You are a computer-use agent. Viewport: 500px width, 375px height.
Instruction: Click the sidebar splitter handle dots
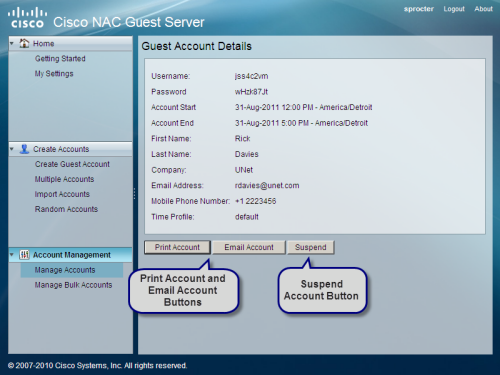point(135,194)
